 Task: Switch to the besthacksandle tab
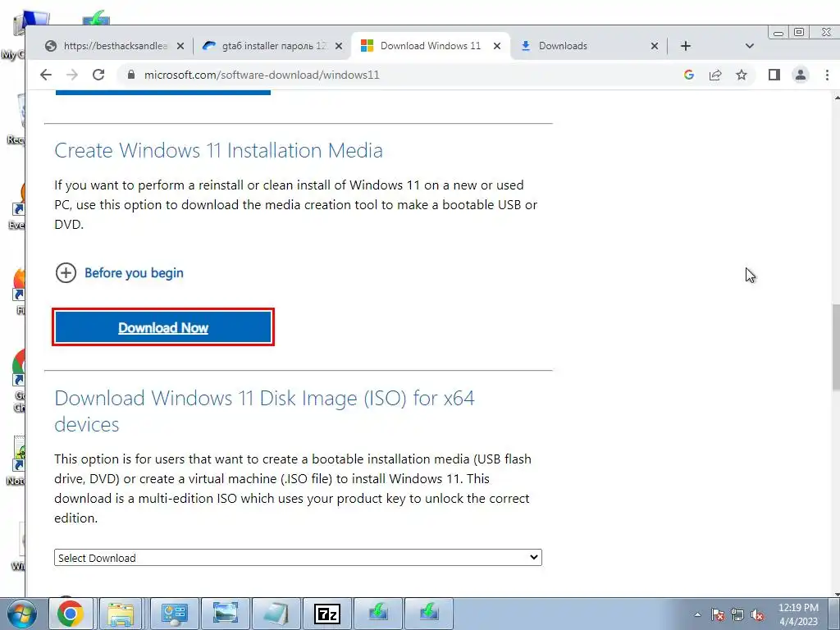tap(115, 46)
